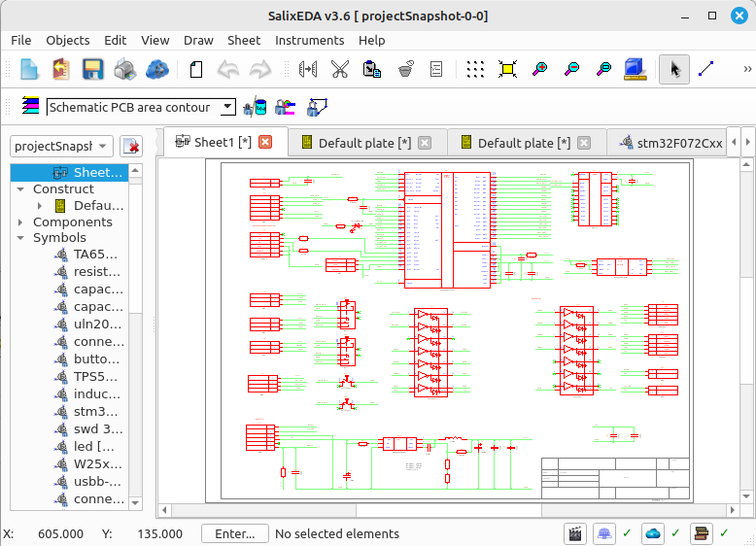Close project with the red X document icon
Viewport: 756px width, 546px height.
point(130,146)
